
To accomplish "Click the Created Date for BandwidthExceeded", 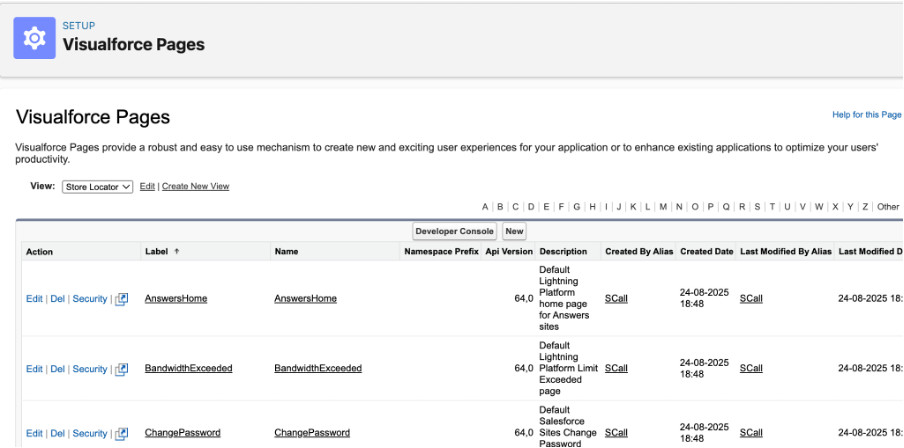I will coord(704,368).
